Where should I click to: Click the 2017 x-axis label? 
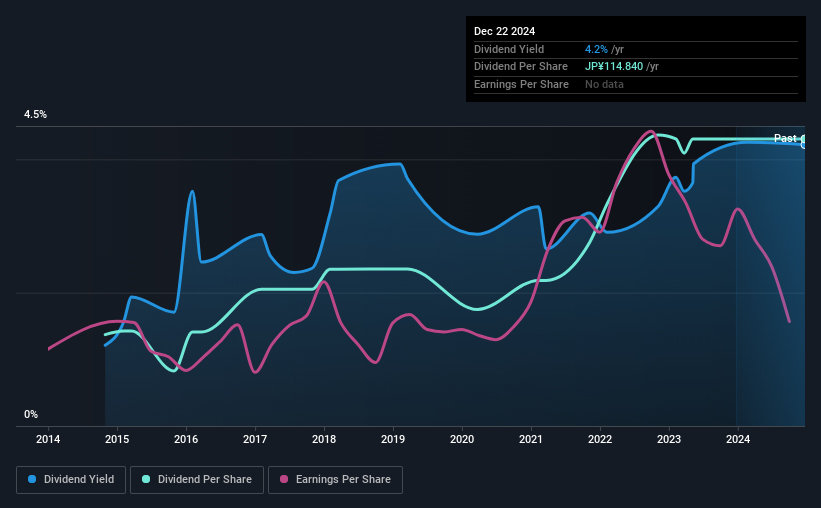coord(255,439)
